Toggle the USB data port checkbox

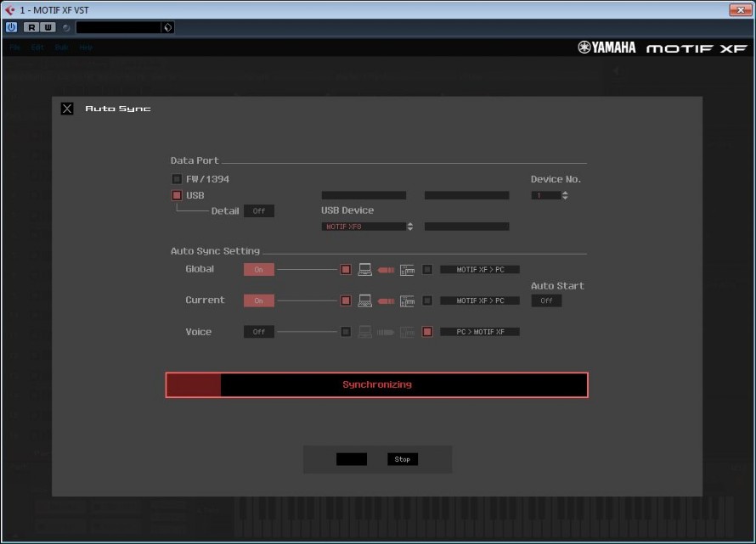click(177, 195)
